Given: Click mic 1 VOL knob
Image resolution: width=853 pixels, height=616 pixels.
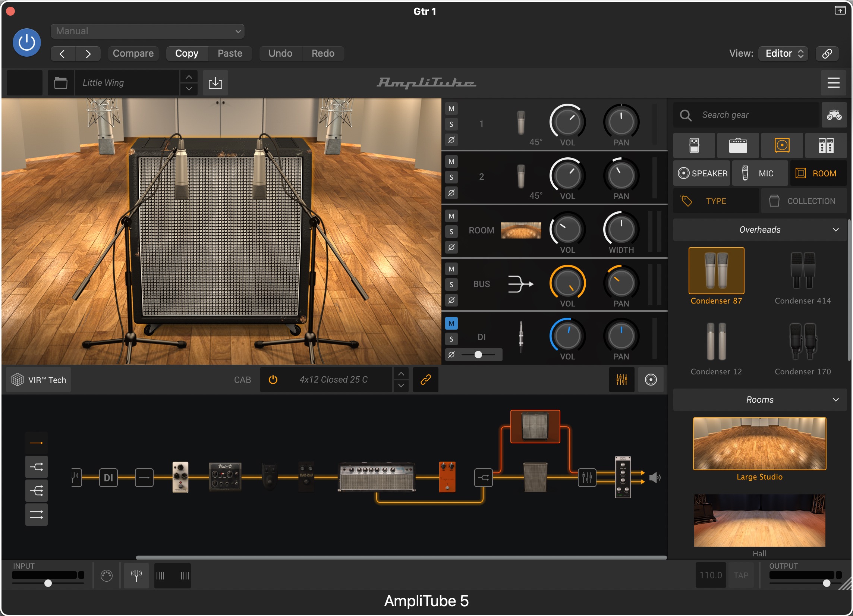Looking at the screenshot, I should (567, 122).
